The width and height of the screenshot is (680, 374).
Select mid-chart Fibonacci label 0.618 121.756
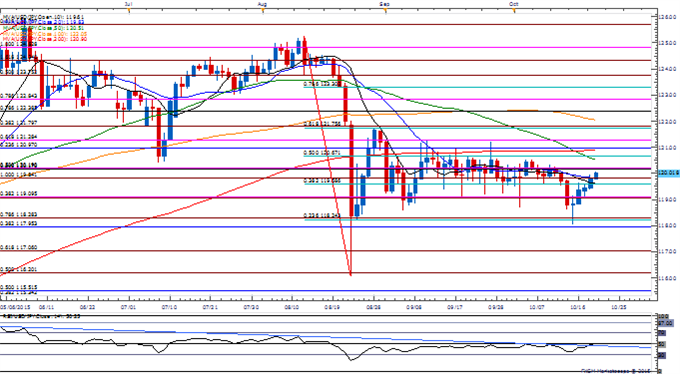tap(322, 124)
